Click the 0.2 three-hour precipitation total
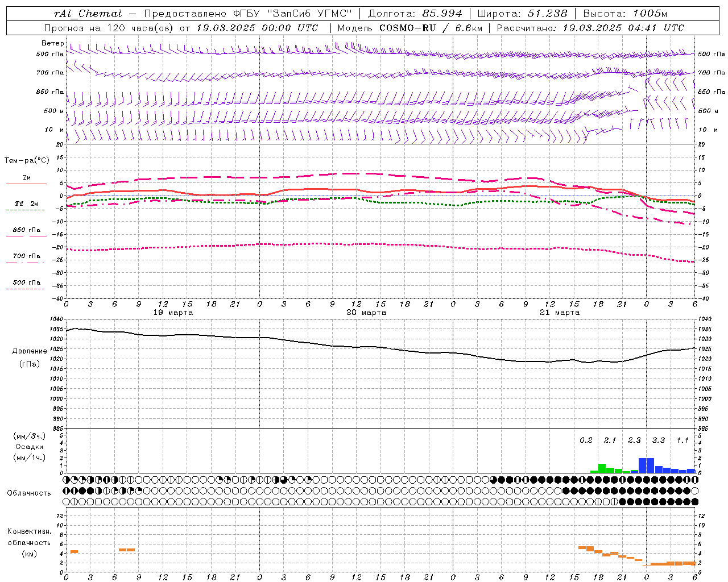The image size is (728, 582). [x=586, y=440]
